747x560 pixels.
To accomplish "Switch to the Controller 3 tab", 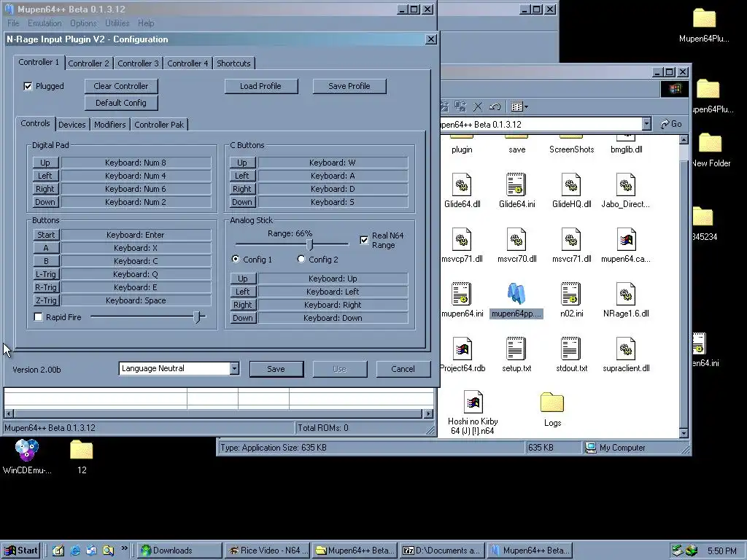I will [x=138, y=63].
